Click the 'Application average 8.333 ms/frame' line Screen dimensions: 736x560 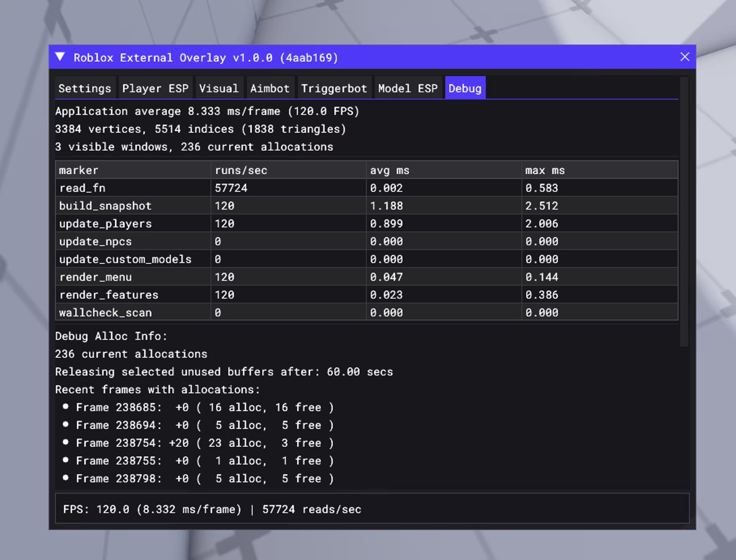[x=207, y=111]
